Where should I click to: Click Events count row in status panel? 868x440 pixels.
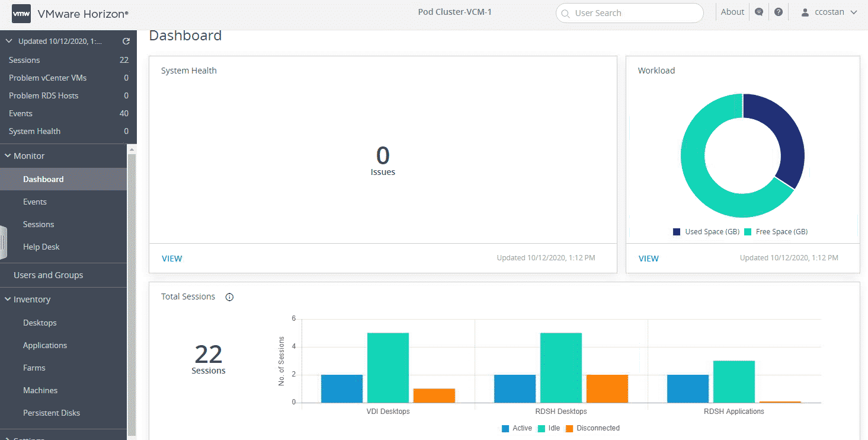pos(68,113)
